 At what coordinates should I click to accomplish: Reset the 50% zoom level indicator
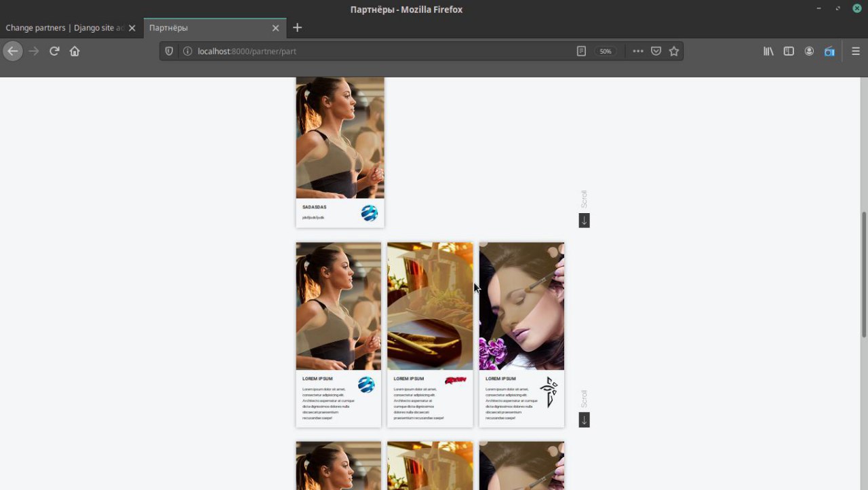tap(606, 51)
